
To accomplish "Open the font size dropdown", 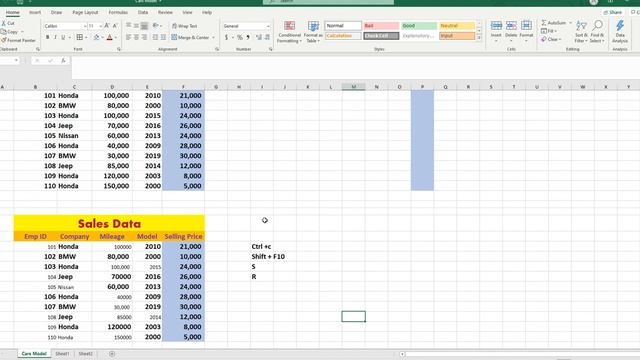I will coord(100,26).
